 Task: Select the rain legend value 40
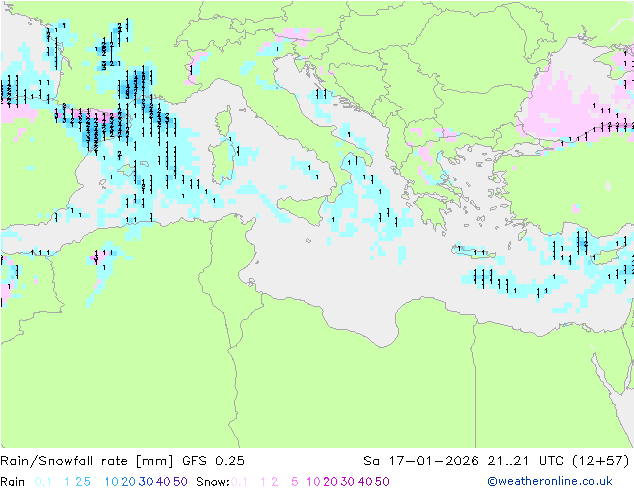point(163,482)
